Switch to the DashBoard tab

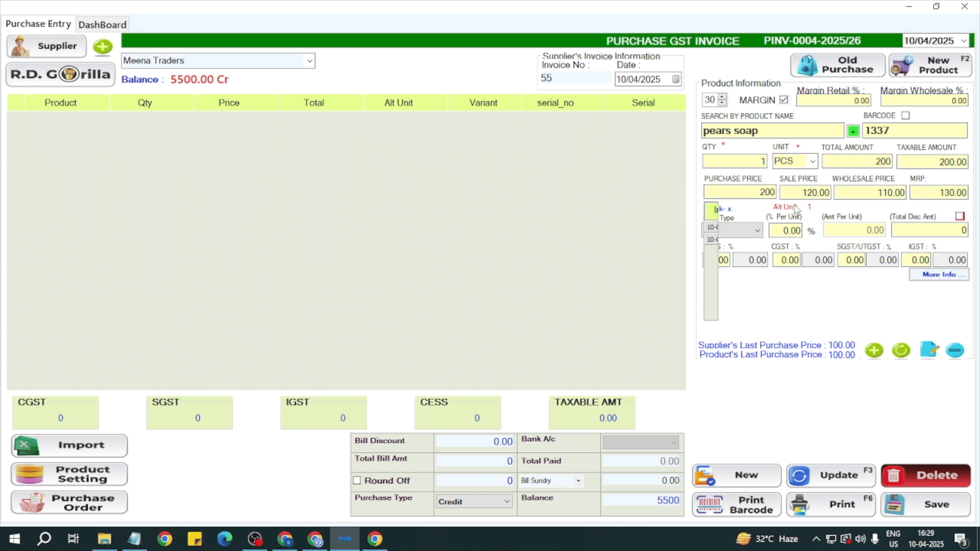click(x=102, y=24)
